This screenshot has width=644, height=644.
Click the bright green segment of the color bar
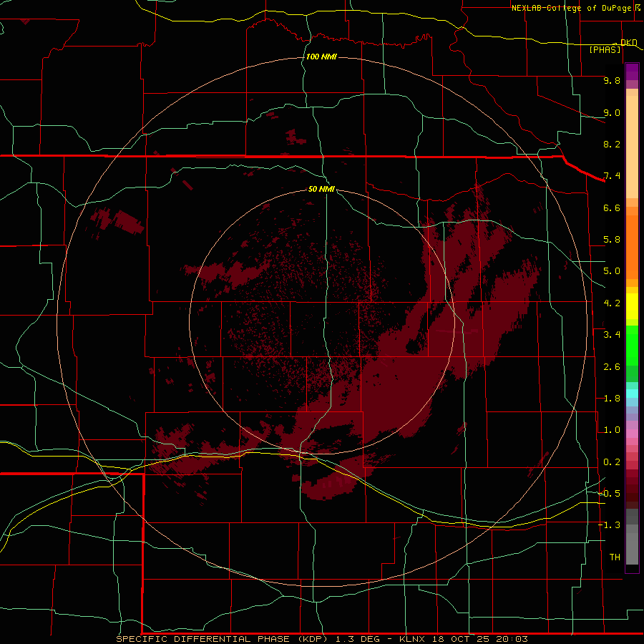[x=632, y=345]
